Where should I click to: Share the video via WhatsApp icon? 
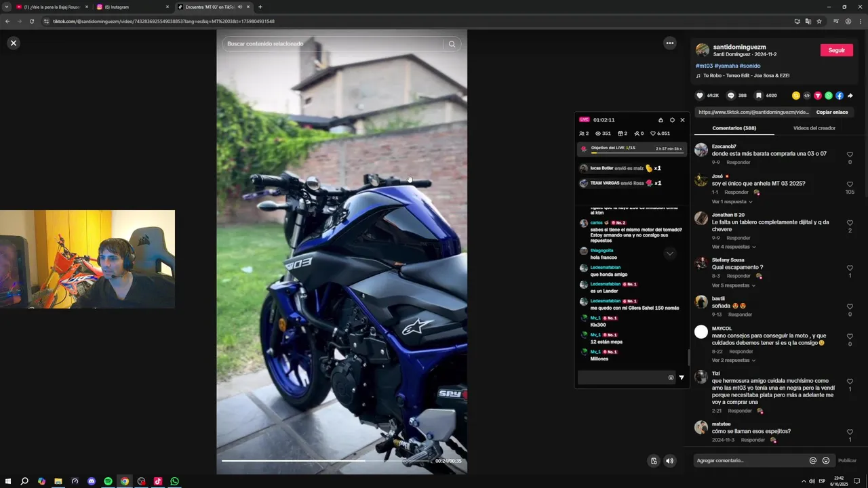click(x=829, y=96)
